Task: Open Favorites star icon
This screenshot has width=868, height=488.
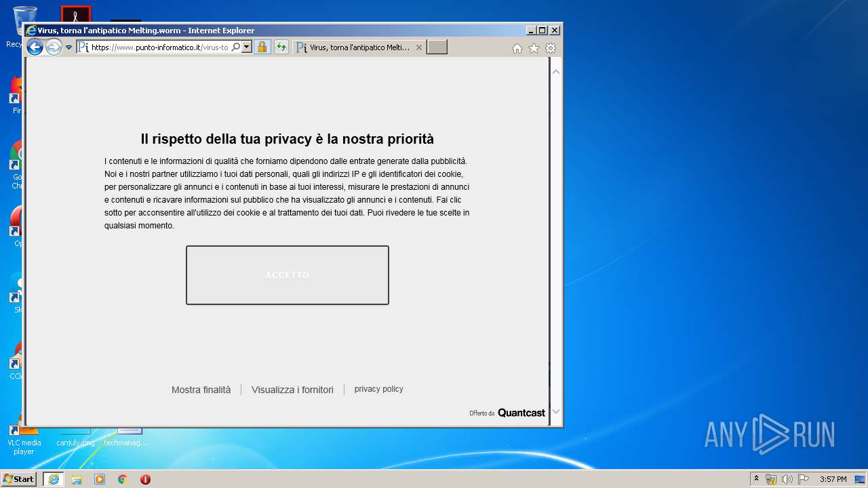Action: coord(534,48)
